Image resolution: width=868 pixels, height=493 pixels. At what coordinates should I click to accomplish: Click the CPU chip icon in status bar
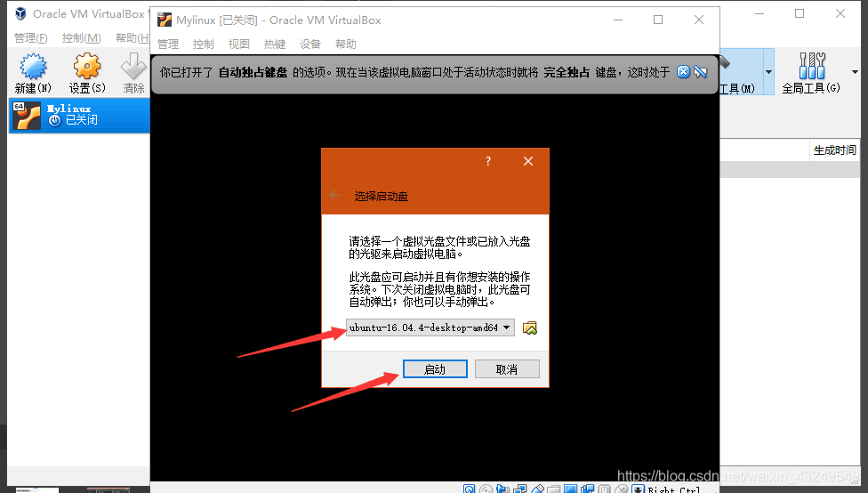pos(605,489)
